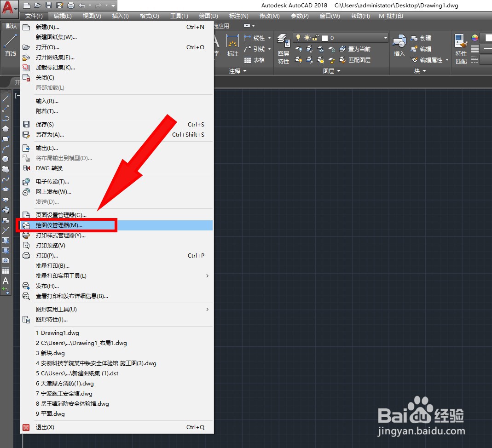Click the object color wheel icon
Viewport: 492px width, 448px height.
[x=475, y=38]
